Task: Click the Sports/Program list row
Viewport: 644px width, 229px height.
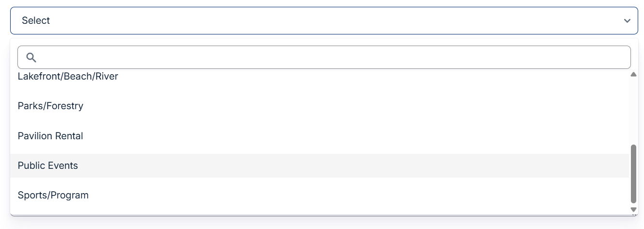Action: [319, 196]
